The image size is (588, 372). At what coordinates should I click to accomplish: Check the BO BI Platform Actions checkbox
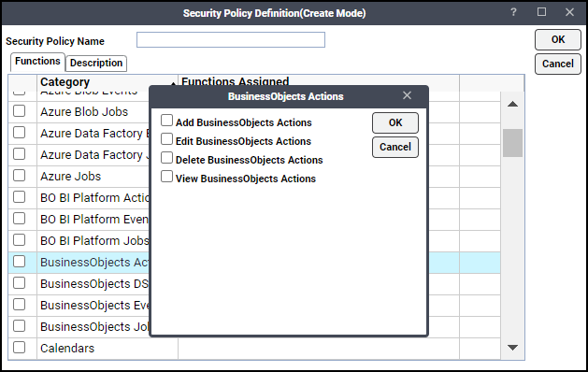pos(19,197)
